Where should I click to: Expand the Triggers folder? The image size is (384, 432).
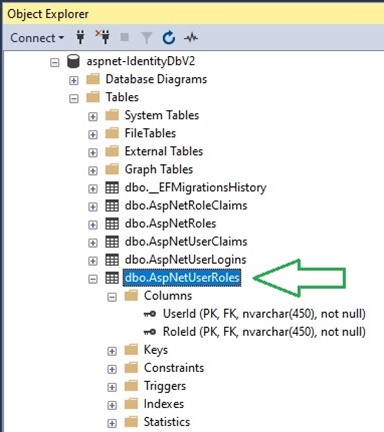click(112, 387)
